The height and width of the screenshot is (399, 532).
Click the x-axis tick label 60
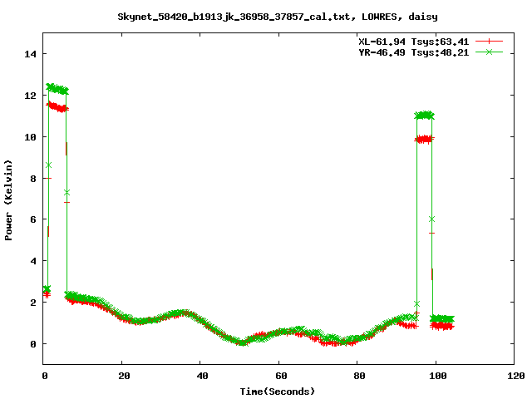tap(281, 376)
